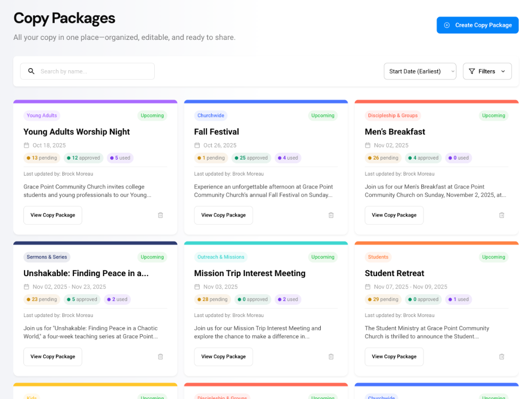The height and width of the screenshot is (399, 532).
Task: Click the Men's Breakfast card title
Action: (395, 131)
